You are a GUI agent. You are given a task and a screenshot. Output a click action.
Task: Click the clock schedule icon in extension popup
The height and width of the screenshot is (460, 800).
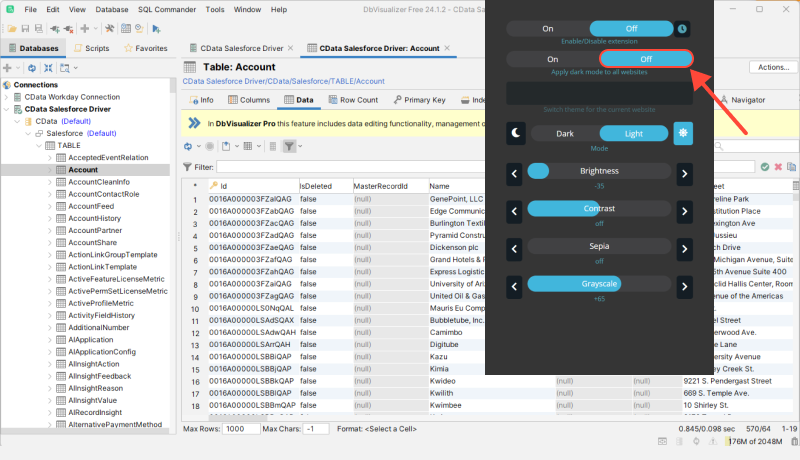[x=682, y=29]
